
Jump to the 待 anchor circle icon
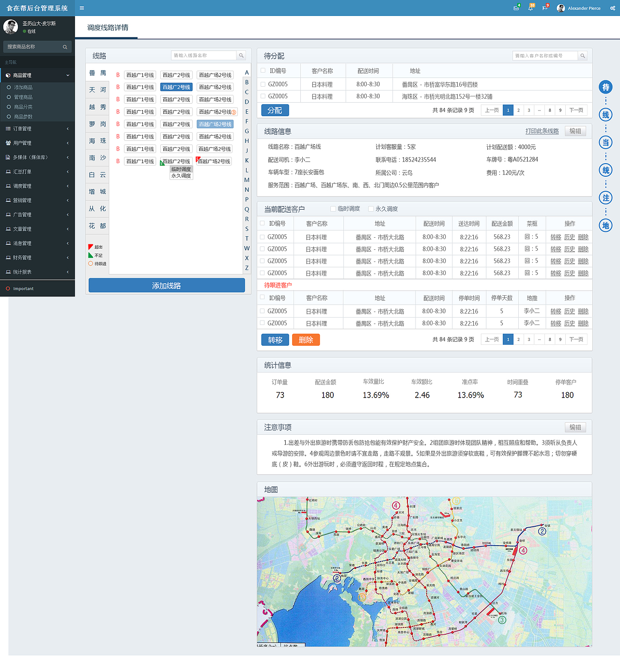pos(605,87)
